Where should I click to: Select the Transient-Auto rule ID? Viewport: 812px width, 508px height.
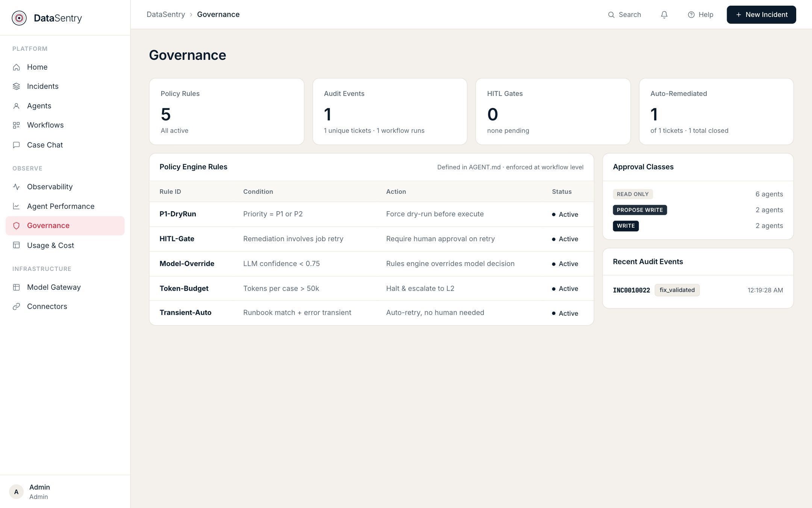tap(185, 312)
